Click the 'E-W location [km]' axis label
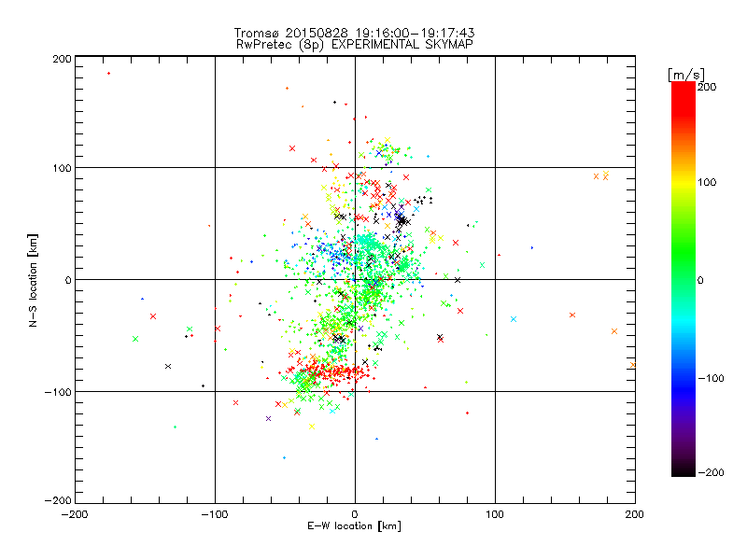 (x=354, y=526)
